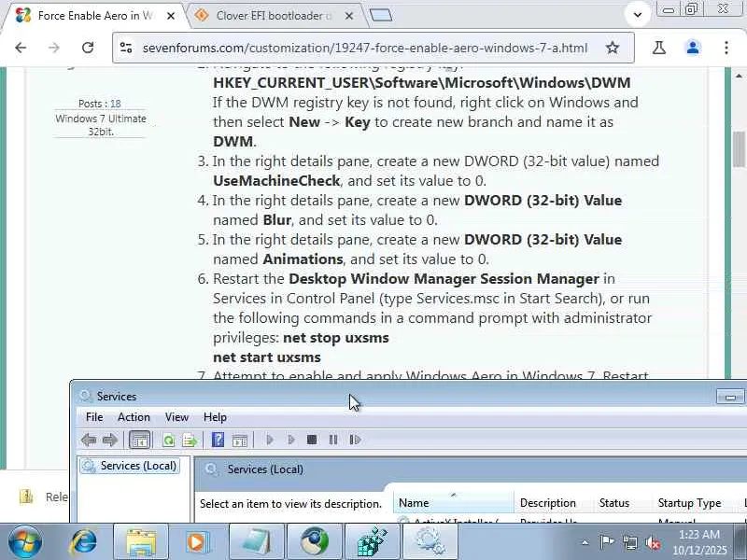Switch to Chrome-like browser taskbar icon

coord(315,542)
